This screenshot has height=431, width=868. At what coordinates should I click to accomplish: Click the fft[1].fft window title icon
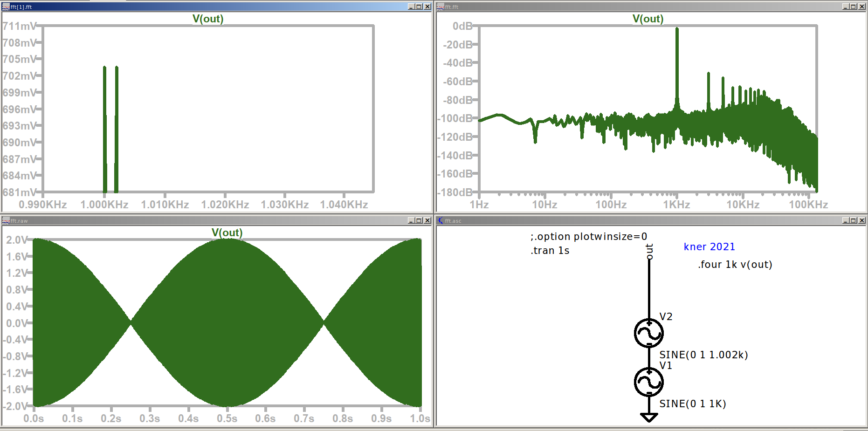pos(6,7)
